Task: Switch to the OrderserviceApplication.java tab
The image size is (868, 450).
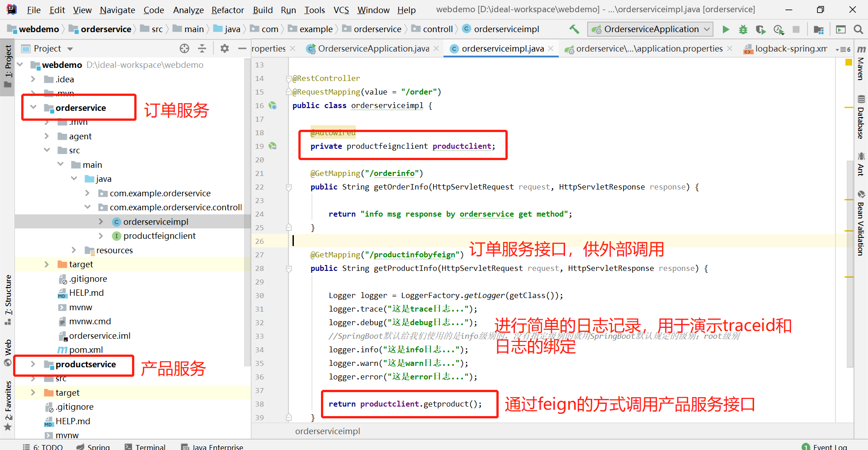Action: tap(373, 48)
